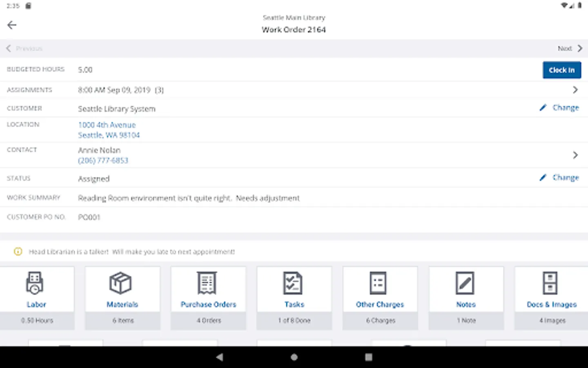Open the Materials box icon
Screen dimensions: 588x368
point(120,283)
